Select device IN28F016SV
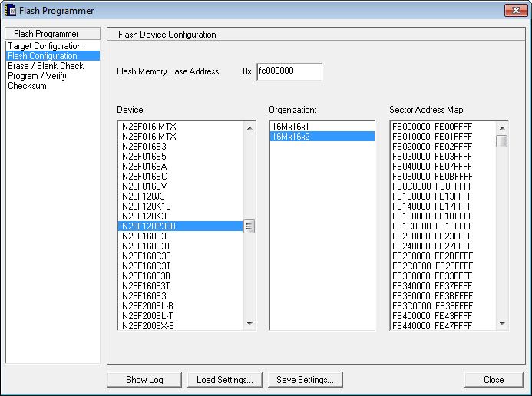Screen dimensions: 532x396 pos(180,186)
